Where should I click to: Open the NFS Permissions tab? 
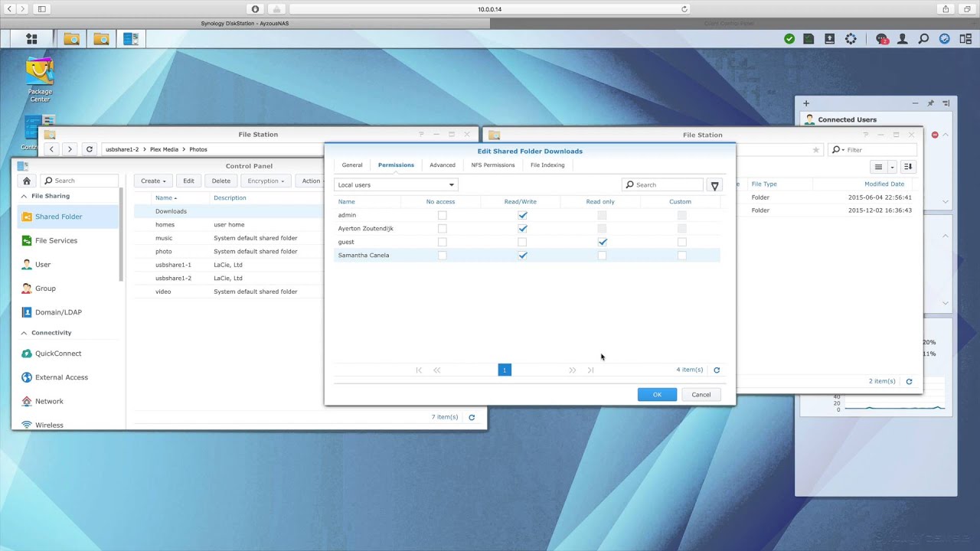(x=493, y=165)
